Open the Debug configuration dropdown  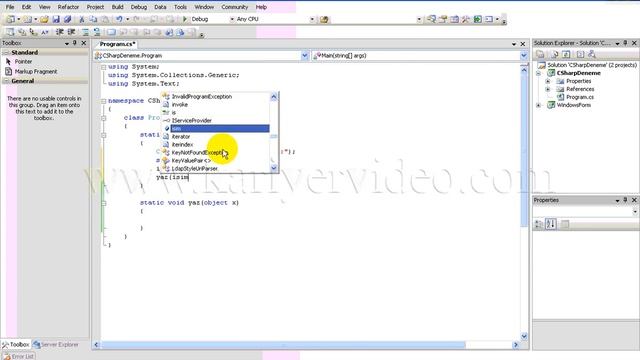(x=232, y=19)
